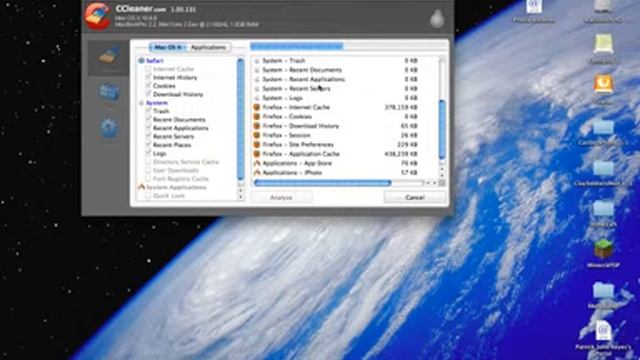Click the results vertical scrollbar thumb
The height and width of the screenshot is (360, 640).
tap(442, 130)
